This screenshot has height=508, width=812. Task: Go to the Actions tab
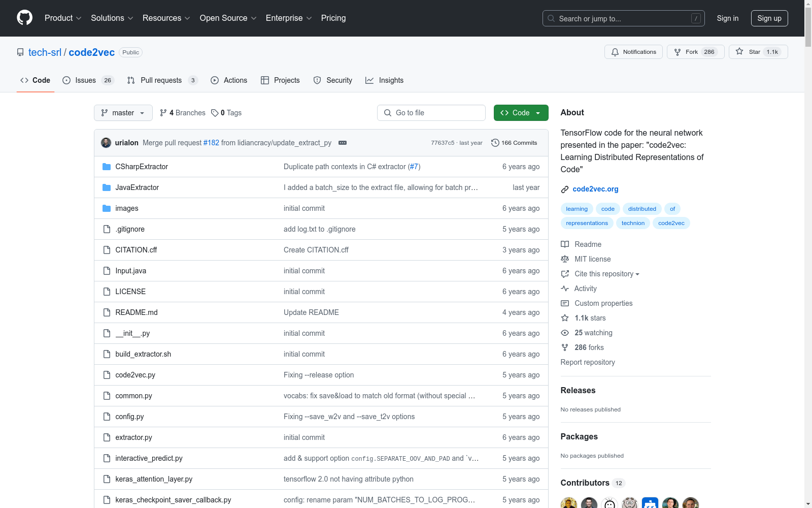click(229, 80)
